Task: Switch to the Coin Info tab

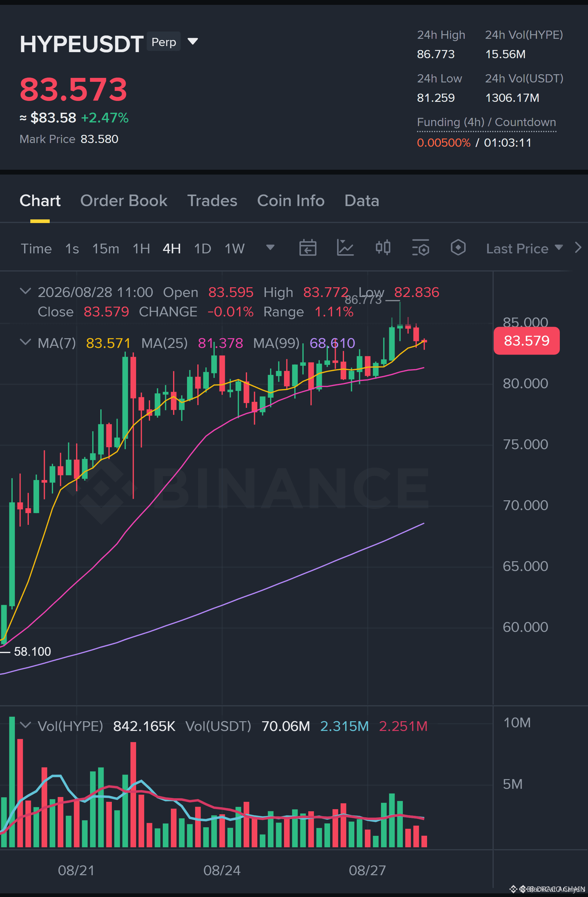Action: (x=291, y=201)
